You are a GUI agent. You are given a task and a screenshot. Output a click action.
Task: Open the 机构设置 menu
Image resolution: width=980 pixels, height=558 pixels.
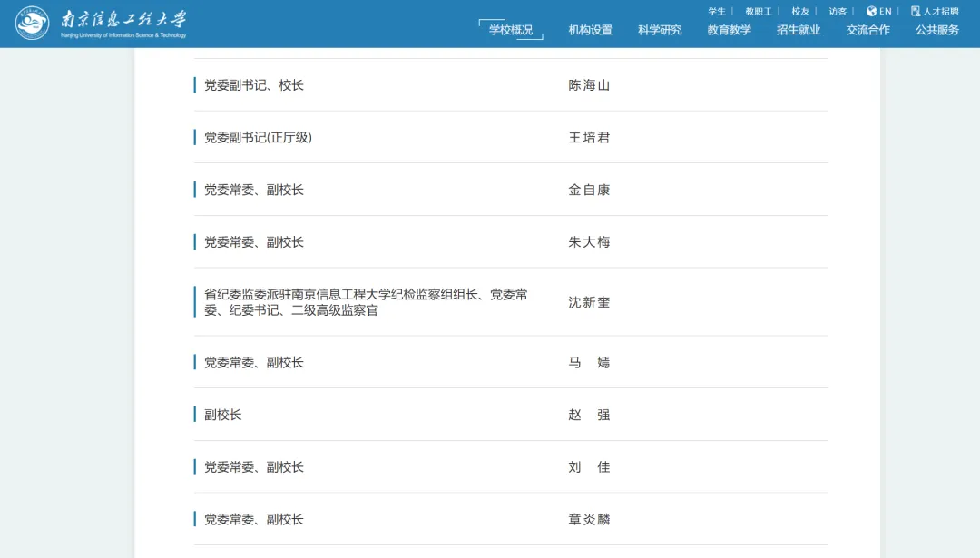590,30
